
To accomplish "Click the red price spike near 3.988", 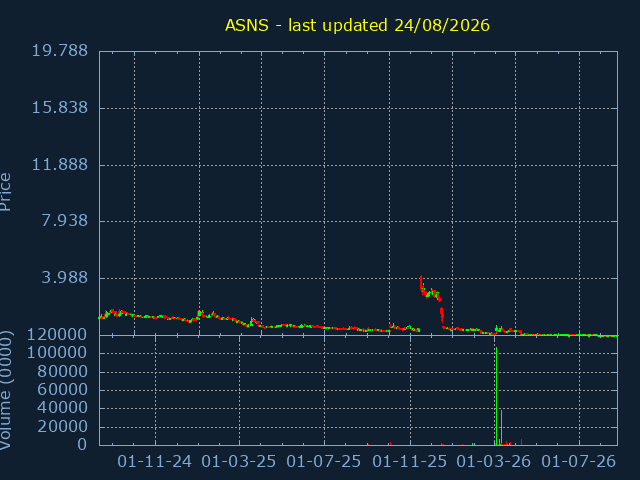I will click(421, 284).
